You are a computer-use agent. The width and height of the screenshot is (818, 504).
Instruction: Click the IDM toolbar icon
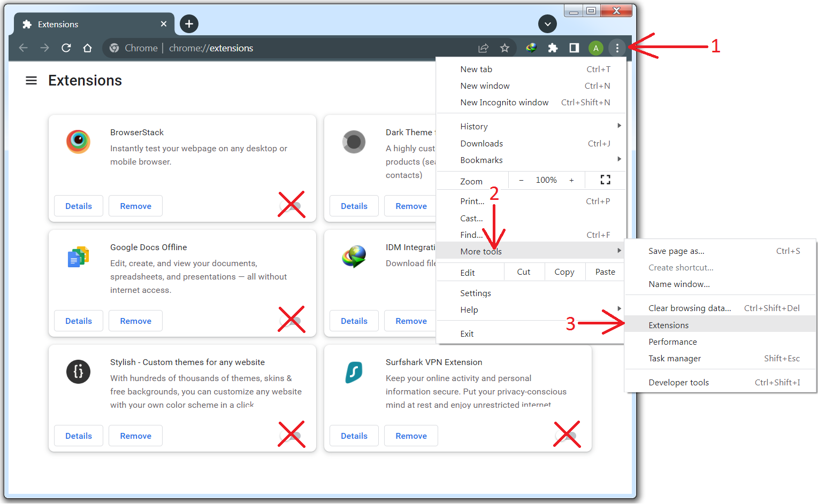(531, 48)
